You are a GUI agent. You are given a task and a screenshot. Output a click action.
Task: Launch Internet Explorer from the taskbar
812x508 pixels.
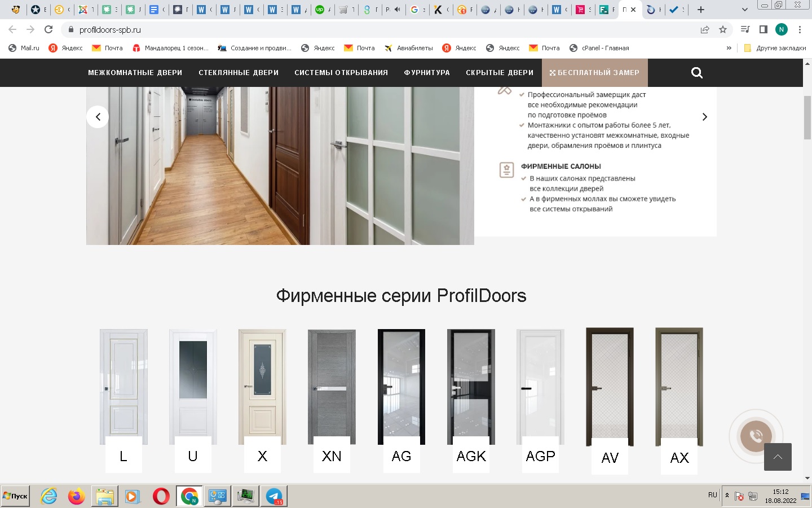[x=49, y=496]
